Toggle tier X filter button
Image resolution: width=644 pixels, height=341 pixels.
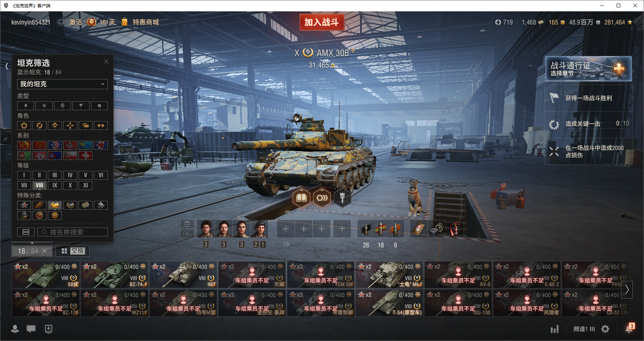(x=70, y=186)
